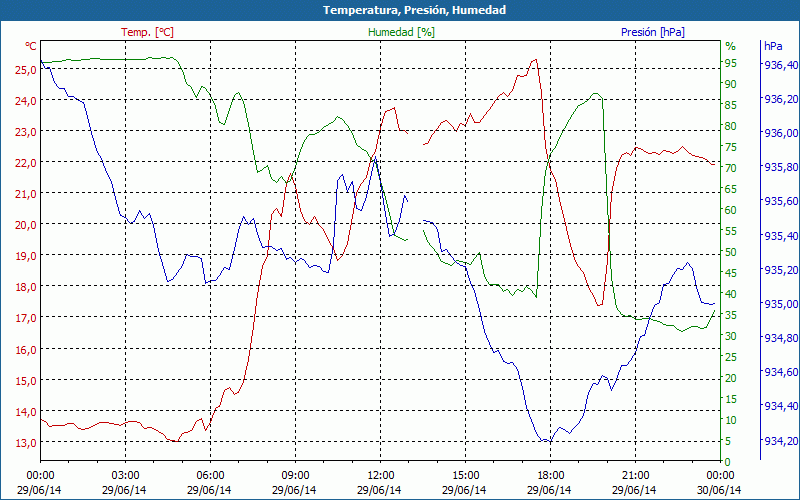800x500 pixels.
Task: Click the 936,20 pressure axis value
Action: pos(781,99)
